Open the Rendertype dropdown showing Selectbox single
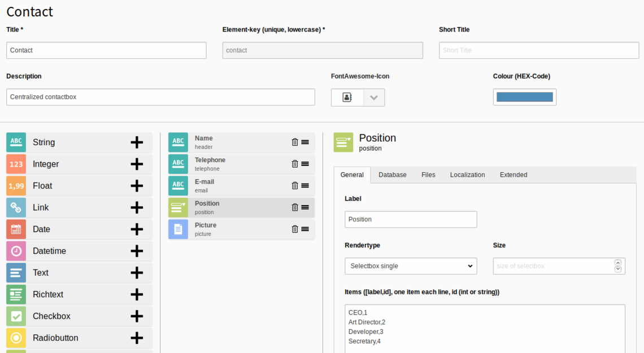This screenshot has width=644, height=353. 411,265
